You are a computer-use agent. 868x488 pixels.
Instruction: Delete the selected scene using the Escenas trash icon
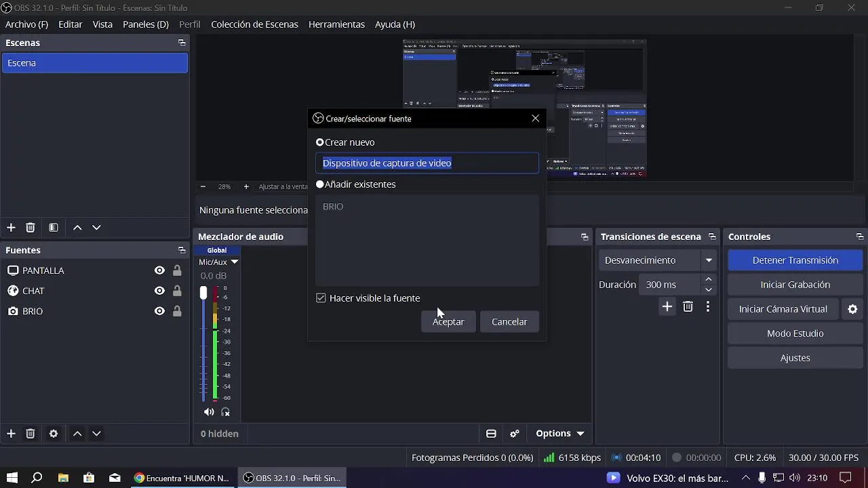click(31, 228)
